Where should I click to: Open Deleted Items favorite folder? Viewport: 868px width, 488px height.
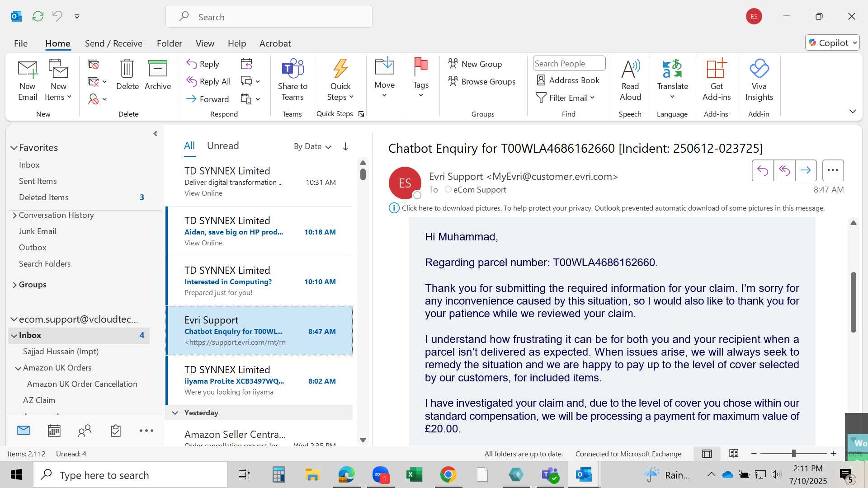tap(44, 197)
